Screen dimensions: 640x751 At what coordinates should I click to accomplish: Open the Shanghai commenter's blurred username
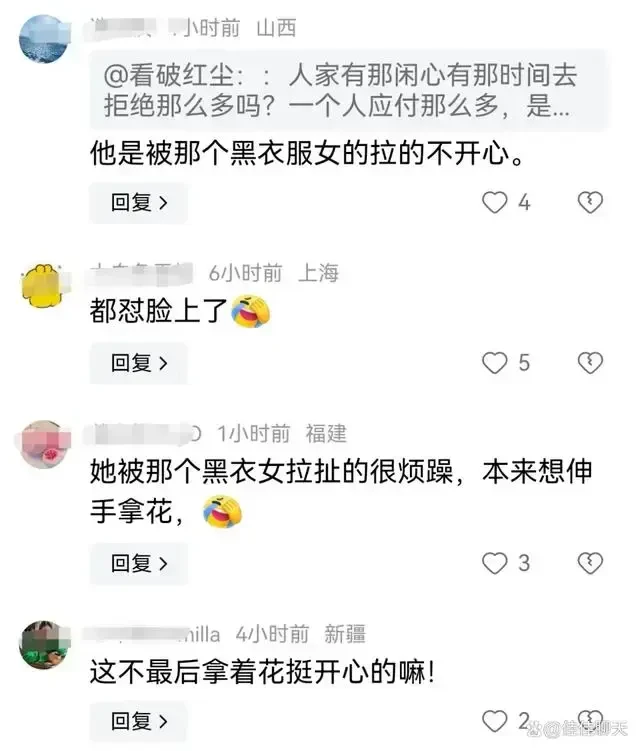141,273
